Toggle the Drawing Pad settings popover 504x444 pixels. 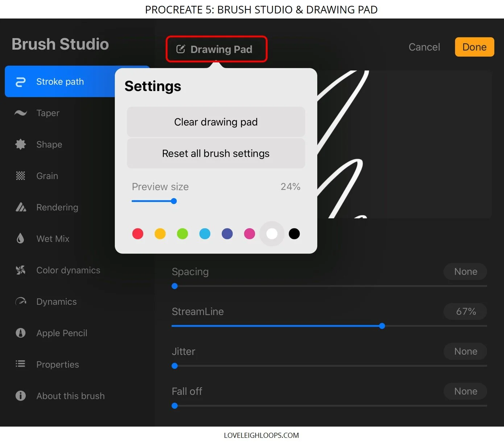click(x=216, y=49)
